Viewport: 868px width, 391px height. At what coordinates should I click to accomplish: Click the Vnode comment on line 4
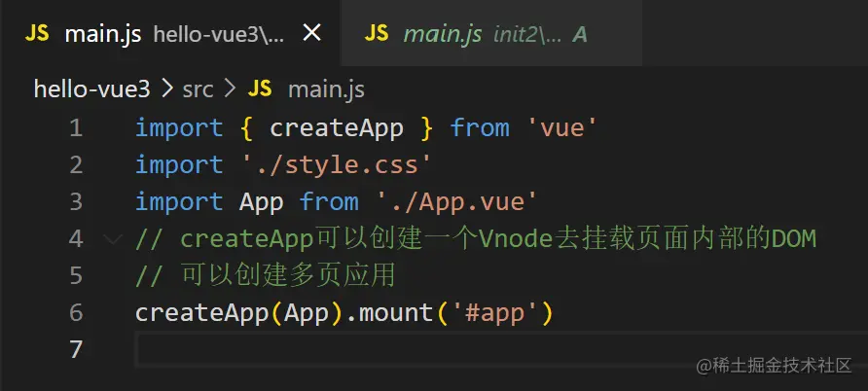point(476,239)
